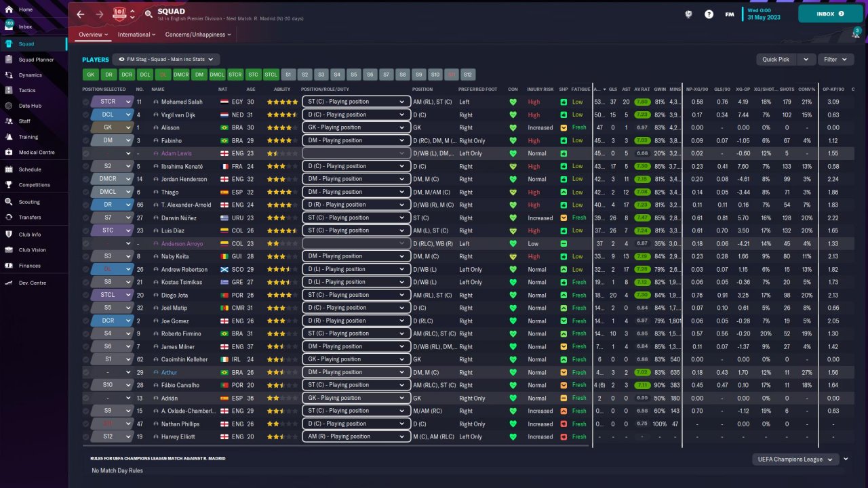Go back with the left arrow

tap(81, 14)
